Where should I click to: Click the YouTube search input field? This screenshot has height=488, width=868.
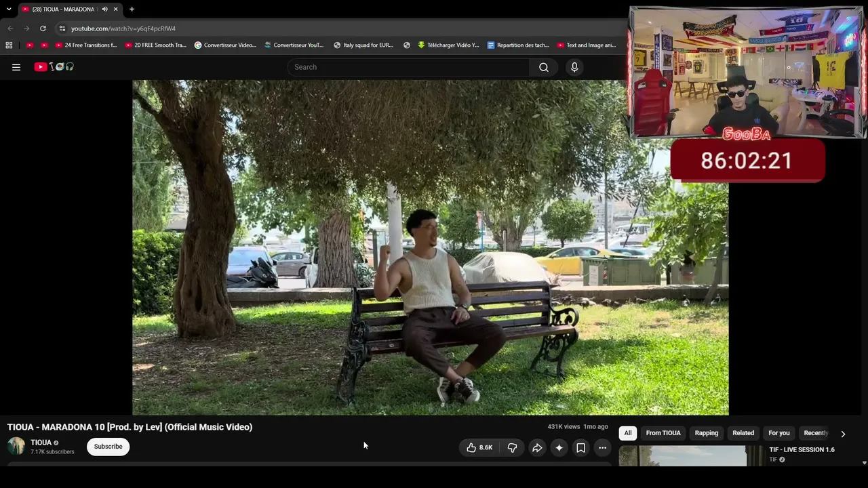coord(409,67)
